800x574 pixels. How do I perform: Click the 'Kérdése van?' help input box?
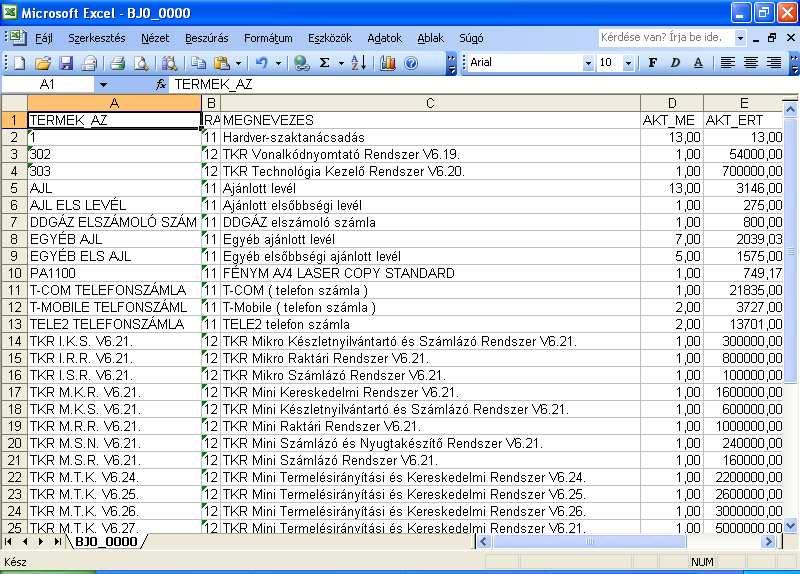665,38
